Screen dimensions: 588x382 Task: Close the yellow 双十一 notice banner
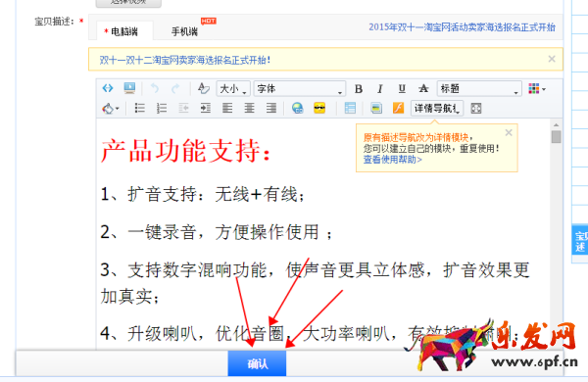point(551,59)
